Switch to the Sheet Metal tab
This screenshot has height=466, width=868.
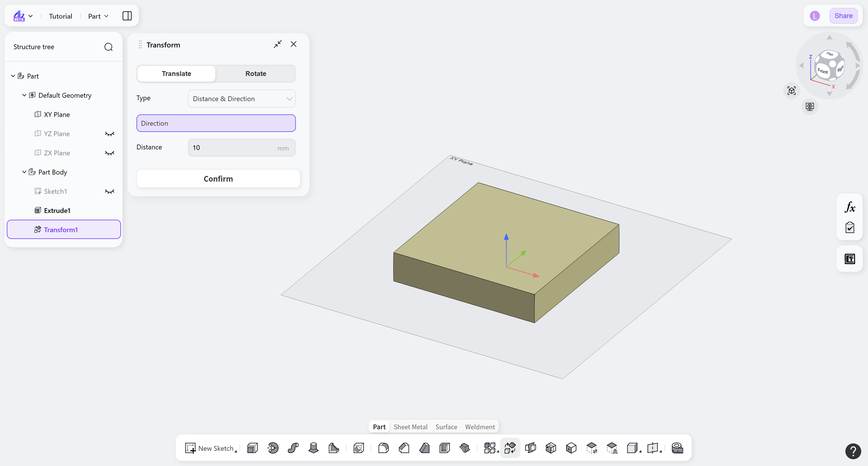point(411,427)
